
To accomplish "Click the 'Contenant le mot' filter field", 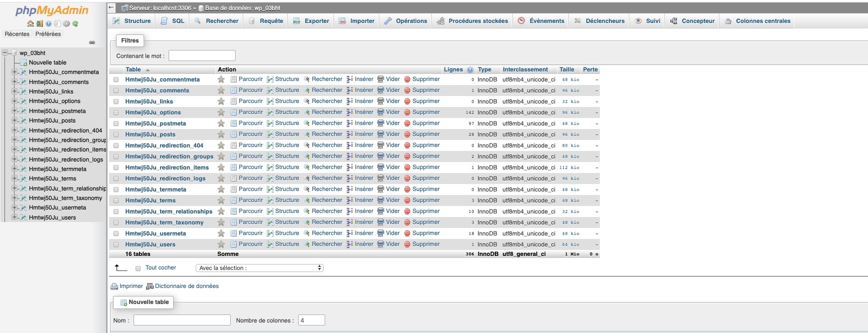I will [x=202, y=56].
